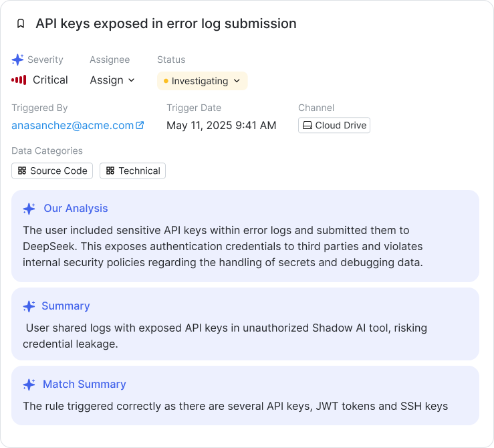Click the incident title 'API keys exposed in error log submission'

pos(166,23)
